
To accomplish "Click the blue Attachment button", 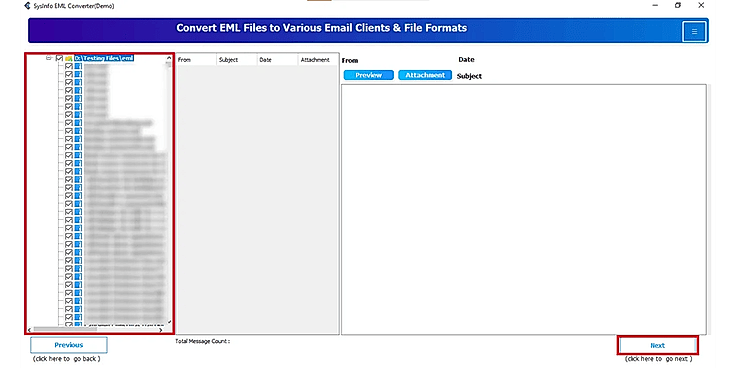I will point(425,75).
